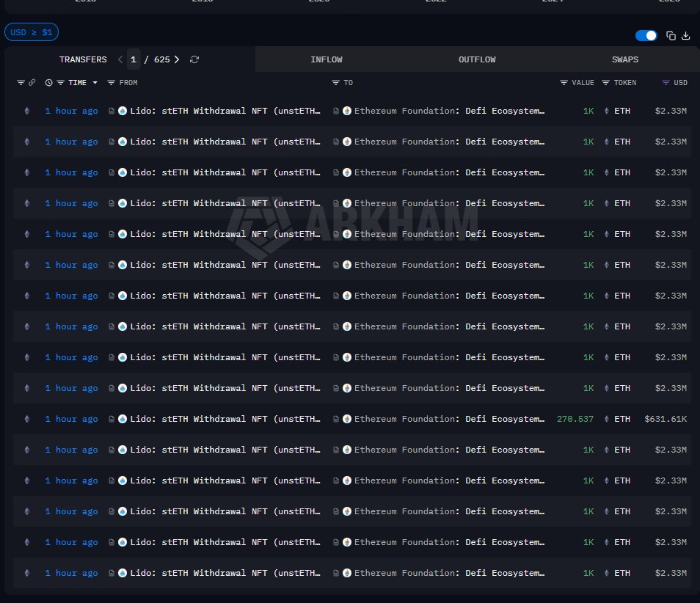Copy recipient address on the $631.61K row
This screenshot has width=700, height=603.
click(x=336, y=419)
